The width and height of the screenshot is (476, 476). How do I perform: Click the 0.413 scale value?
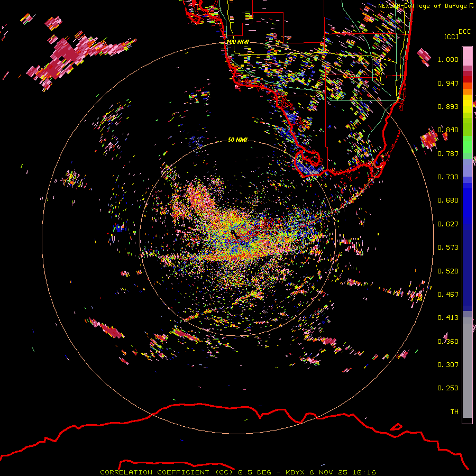pyautogui.click(x=448, y=318)
